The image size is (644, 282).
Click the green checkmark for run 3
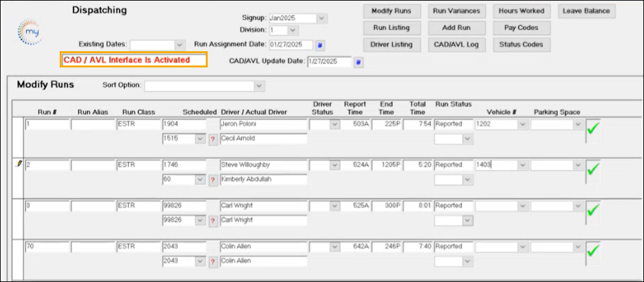pos(593,209)
